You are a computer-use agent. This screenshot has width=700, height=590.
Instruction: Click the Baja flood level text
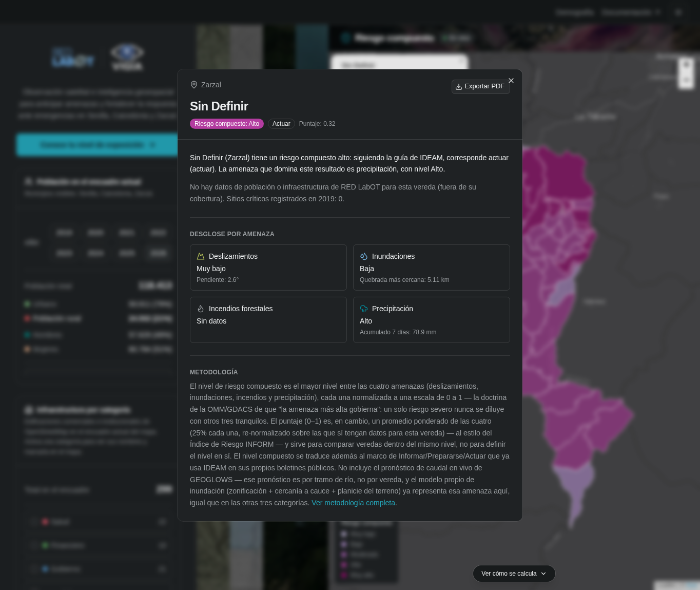click(367, 269)
